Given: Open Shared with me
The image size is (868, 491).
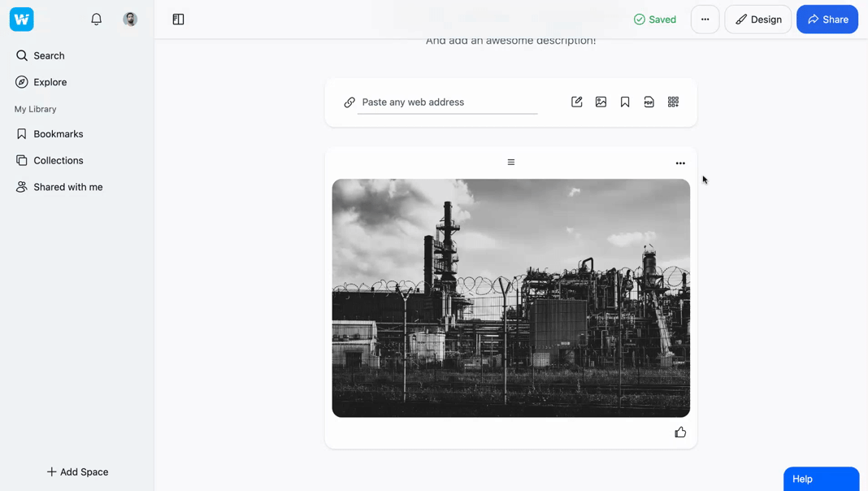Looking at the screenshot, I should click(67, 187).
